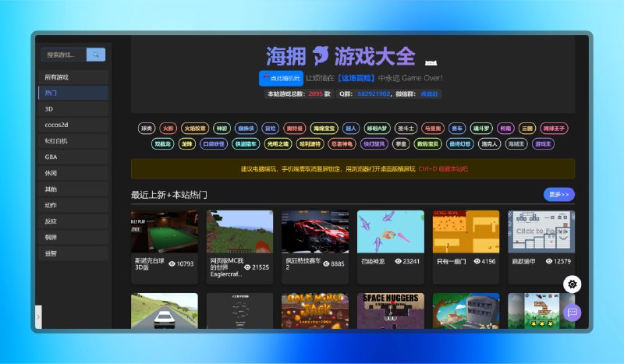Click the 点此随机玩 random play button
The height and width of the screenshot is (364, 624).
pyautogui.click(x=281, y=79)
